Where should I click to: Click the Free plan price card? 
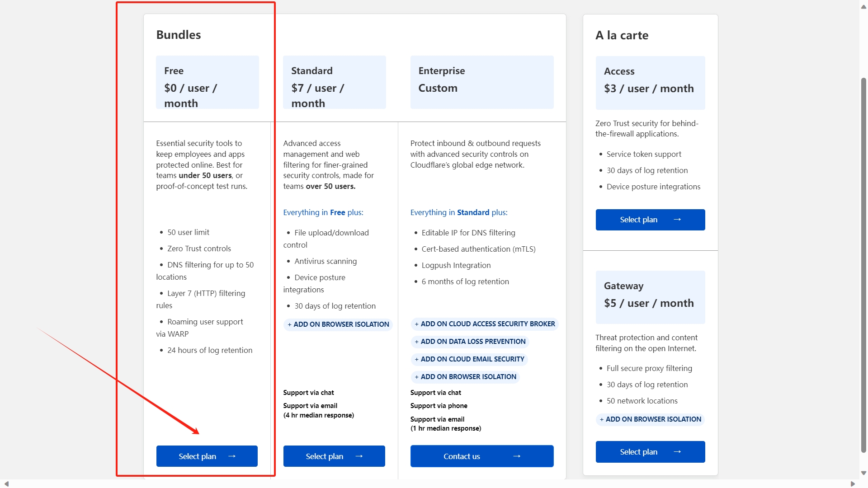click(208, 82)
